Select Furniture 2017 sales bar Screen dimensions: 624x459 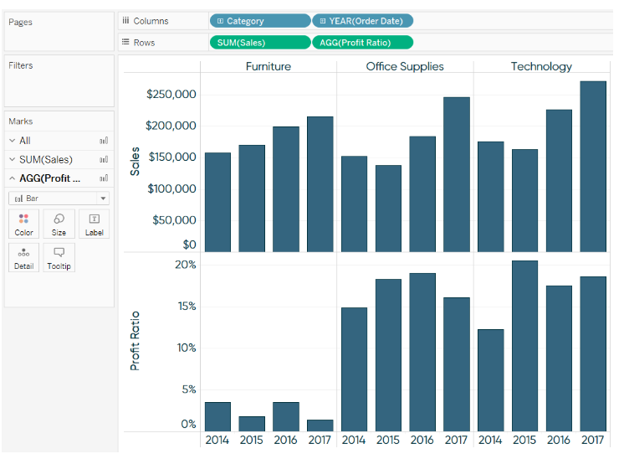pos(320,184)
